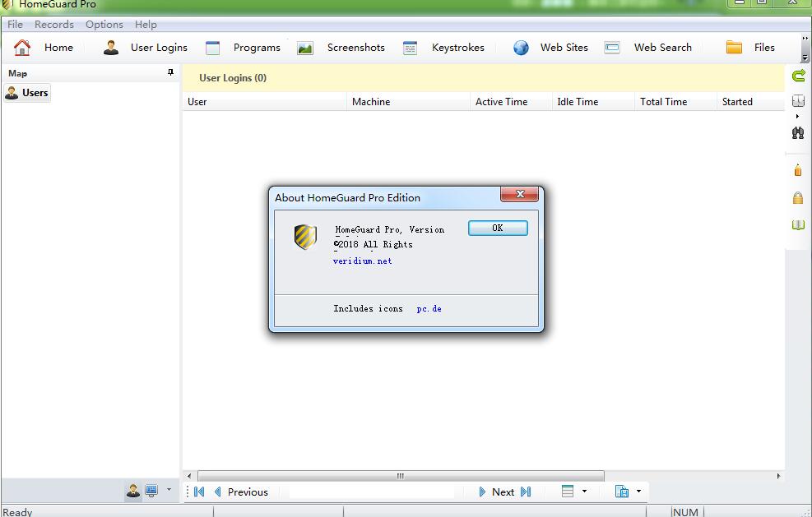Sort by Active Time column
The width and height of the screenshot is (812, 517).
point(511,102)
